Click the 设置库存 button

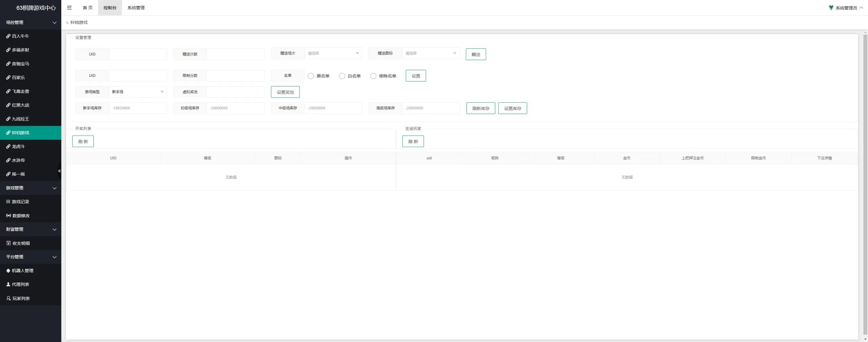(x=513, y=108)
